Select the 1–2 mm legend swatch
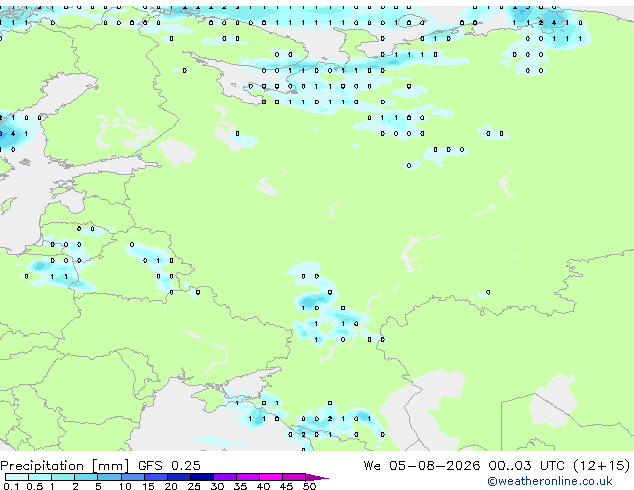 (63, 477)
